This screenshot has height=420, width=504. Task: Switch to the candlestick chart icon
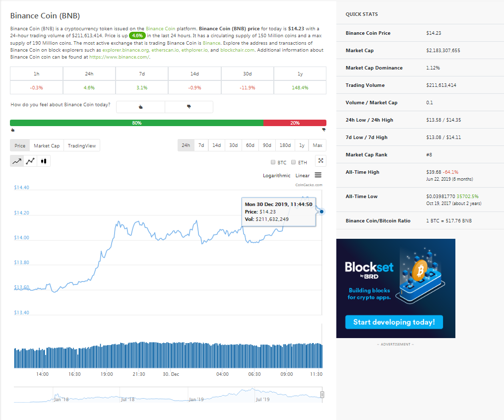pos(44,161)
